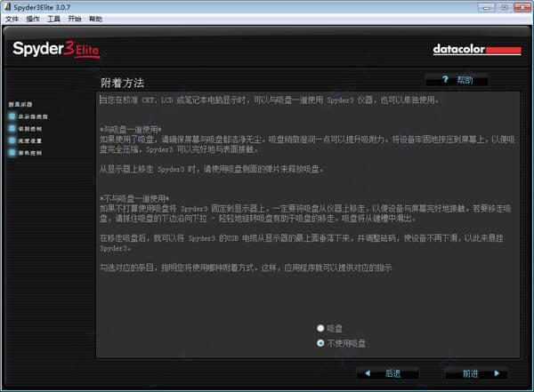Click the 附着方法 page heading
The height and width of the screenshot is (392, 534).
coord(122,83)
